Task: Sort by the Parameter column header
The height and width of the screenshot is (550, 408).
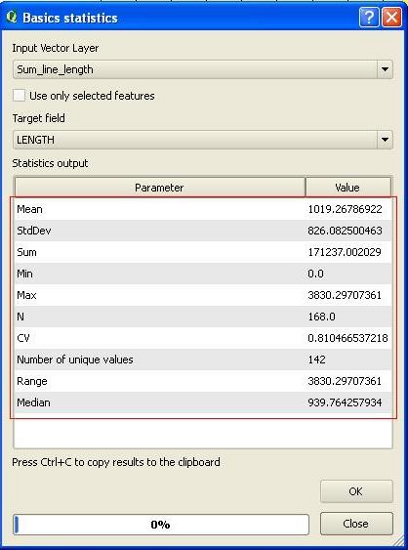Action: [x=160, y=187]
